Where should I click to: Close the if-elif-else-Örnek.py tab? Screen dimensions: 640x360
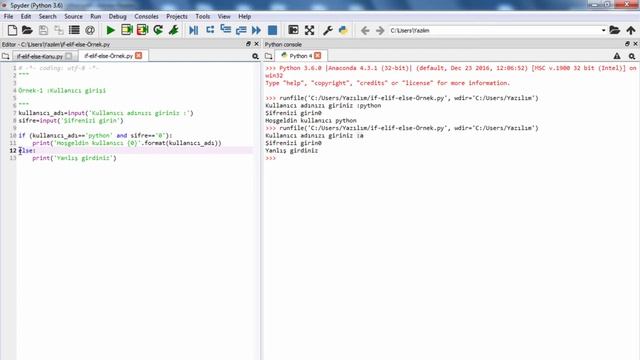pos(139,56)
